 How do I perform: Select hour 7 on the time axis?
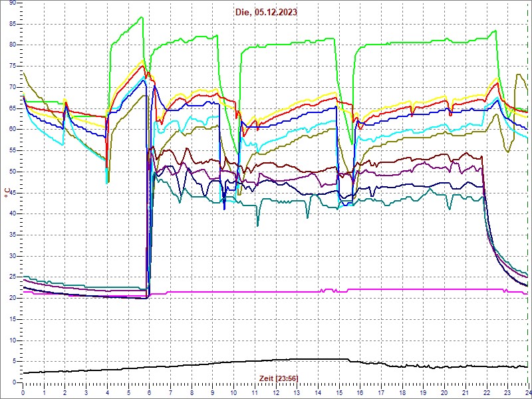click(x=171, y=393)
